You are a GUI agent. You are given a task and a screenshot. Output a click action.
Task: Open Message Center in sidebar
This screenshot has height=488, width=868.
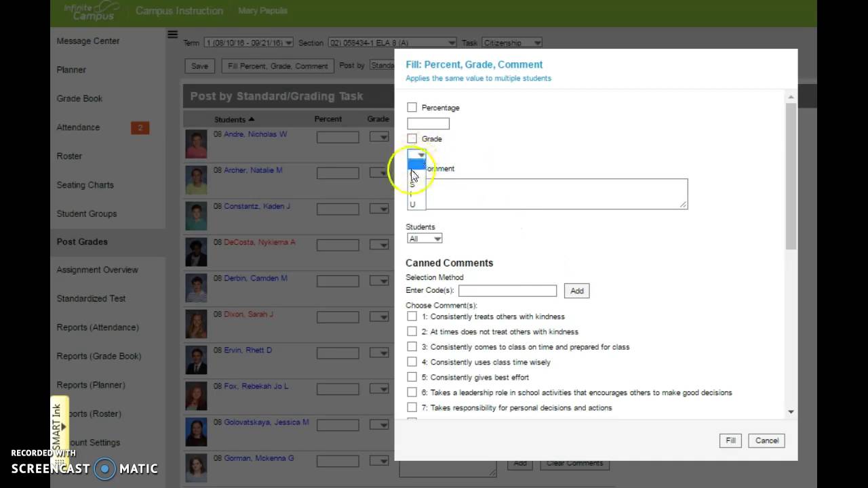click(x=88, y=41)
